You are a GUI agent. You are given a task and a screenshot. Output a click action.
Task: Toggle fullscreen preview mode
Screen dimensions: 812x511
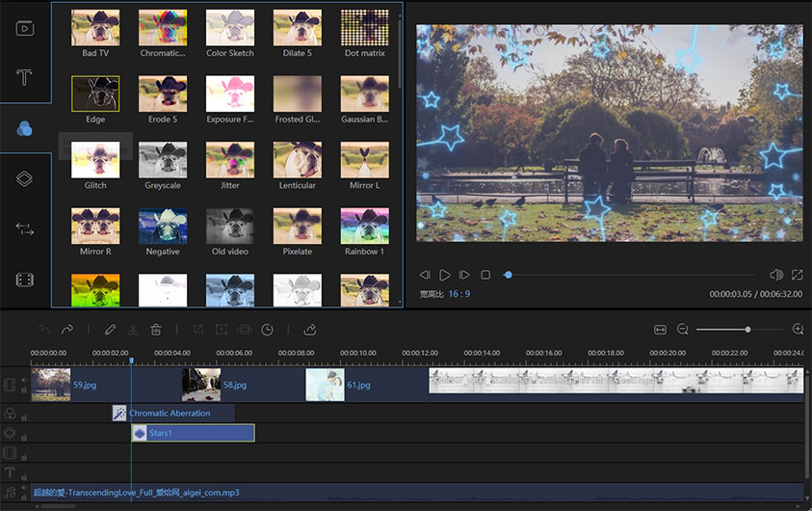(x=798, y=275)
